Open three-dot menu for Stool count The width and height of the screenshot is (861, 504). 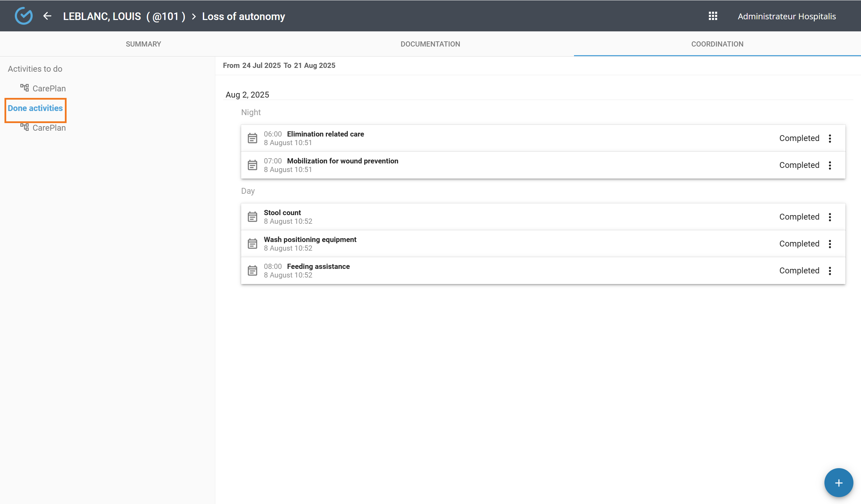(830, 217)
